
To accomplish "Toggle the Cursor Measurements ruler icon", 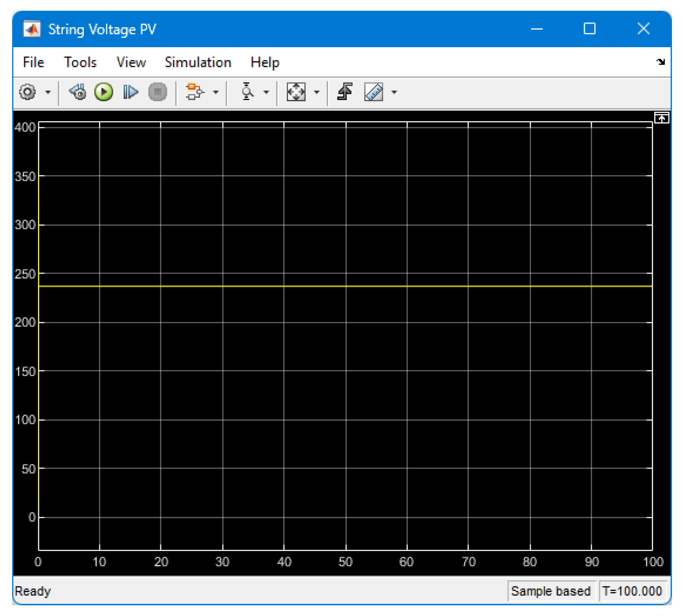I will (x=373, y=92).
